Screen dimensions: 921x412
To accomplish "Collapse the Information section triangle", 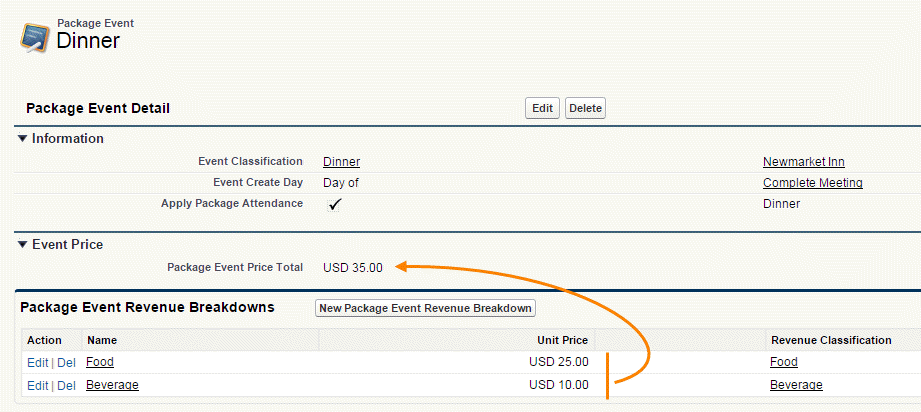I will pyautogui.click(x=22, y=139).
